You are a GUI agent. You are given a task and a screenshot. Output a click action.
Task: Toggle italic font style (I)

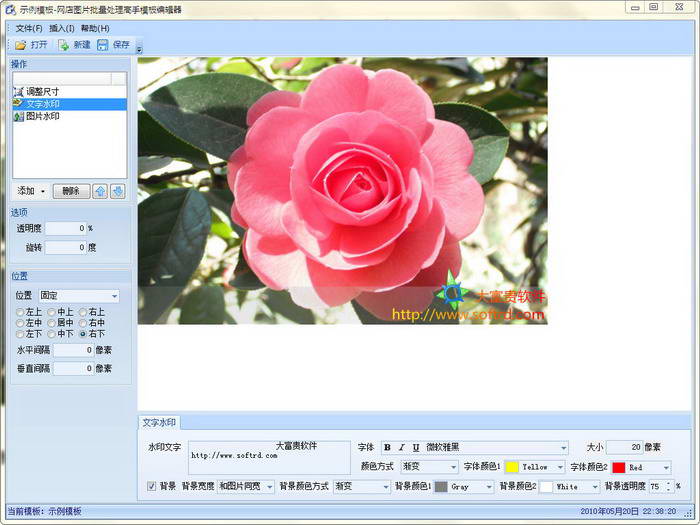(401, 447)
